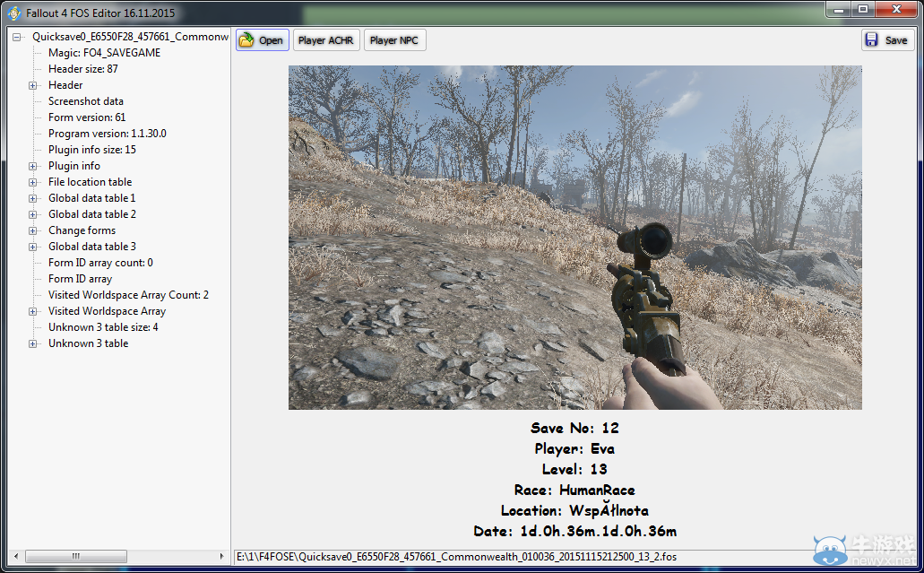Click the Save floppy disk icon

tap(871, 40)
